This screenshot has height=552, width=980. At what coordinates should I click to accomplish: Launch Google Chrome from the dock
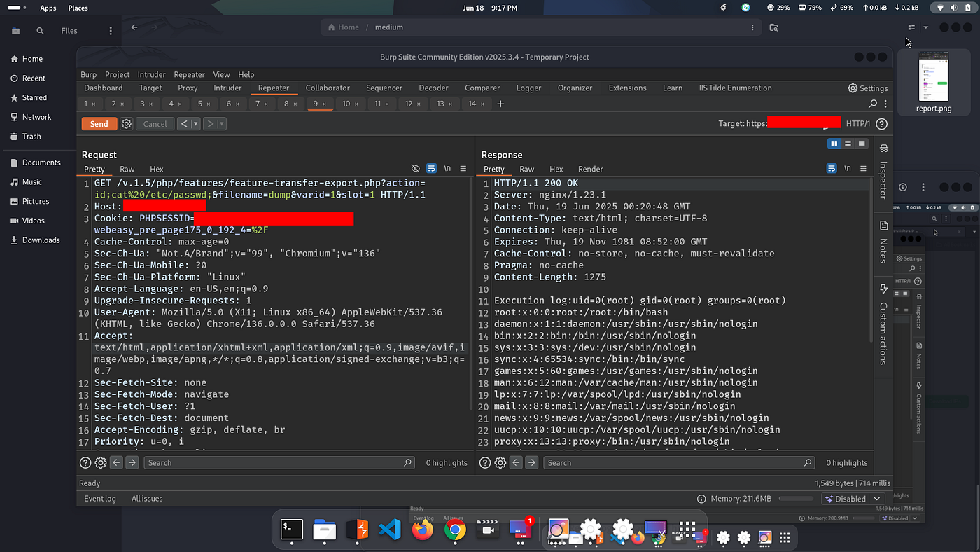(x=455, y=530)
